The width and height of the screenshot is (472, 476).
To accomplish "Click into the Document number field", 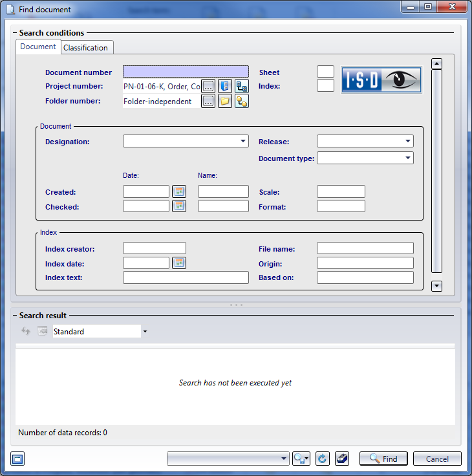I will click(x=186, y=72).
